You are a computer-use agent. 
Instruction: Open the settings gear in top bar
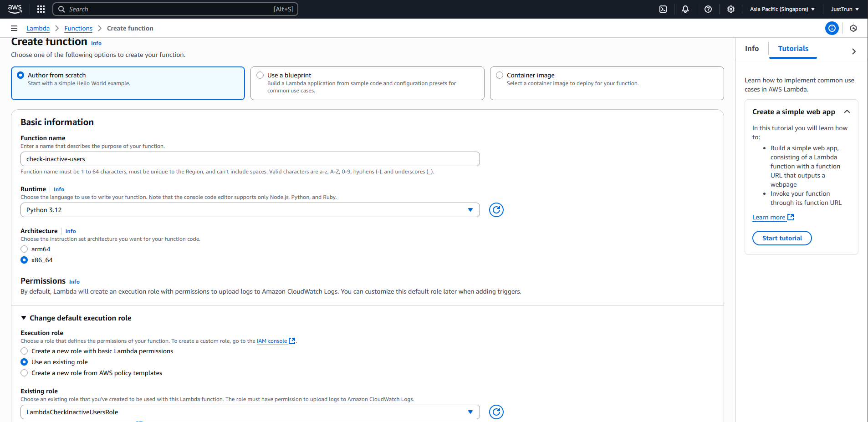coord(731,9)
